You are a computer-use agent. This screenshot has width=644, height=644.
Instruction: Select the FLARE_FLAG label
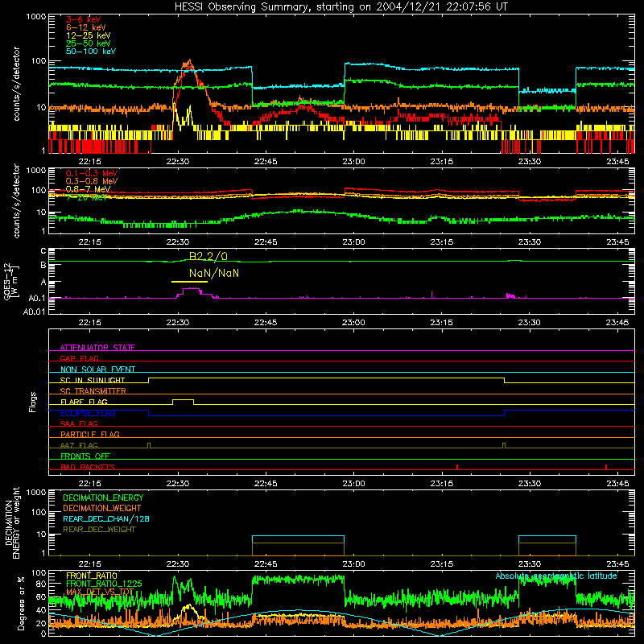(x=84, y=402)
